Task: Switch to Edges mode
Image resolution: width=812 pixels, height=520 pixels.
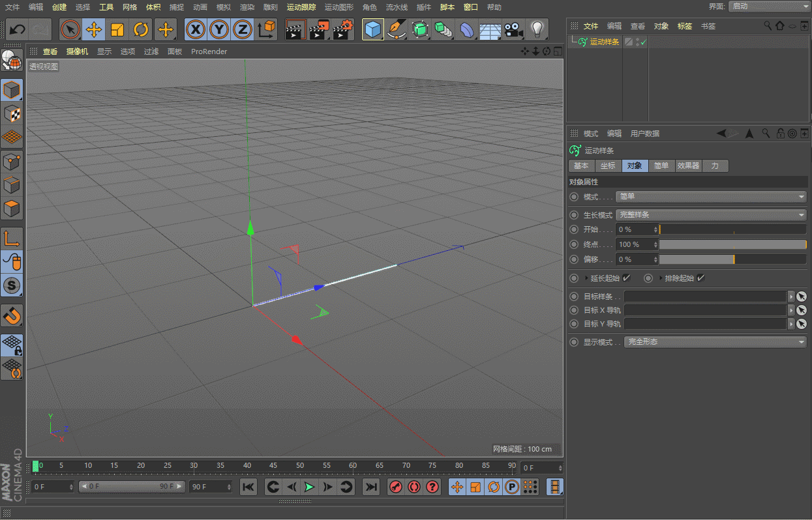Action: click(x=12, y=186)
